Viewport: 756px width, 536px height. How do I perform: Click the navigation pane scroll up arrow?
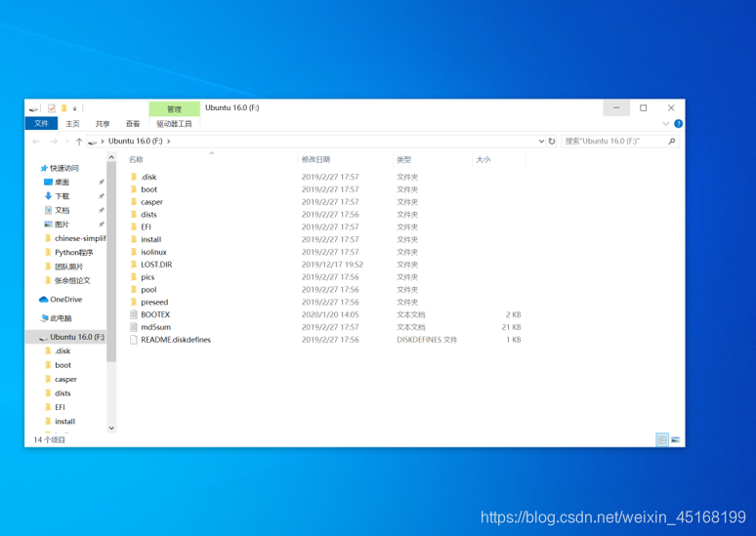pos(111,157)
